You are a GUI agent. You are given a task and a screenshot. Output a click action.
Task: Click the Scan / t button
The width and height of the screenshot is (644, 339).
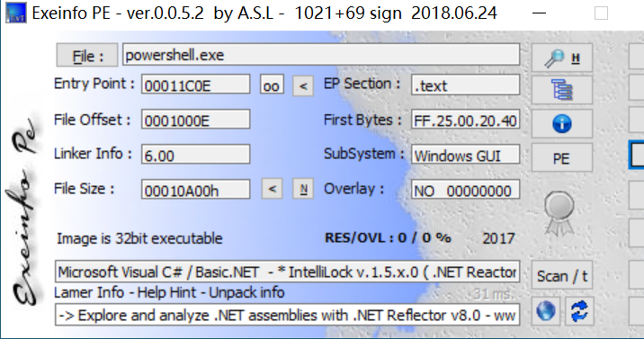click(x=562, y=276)
